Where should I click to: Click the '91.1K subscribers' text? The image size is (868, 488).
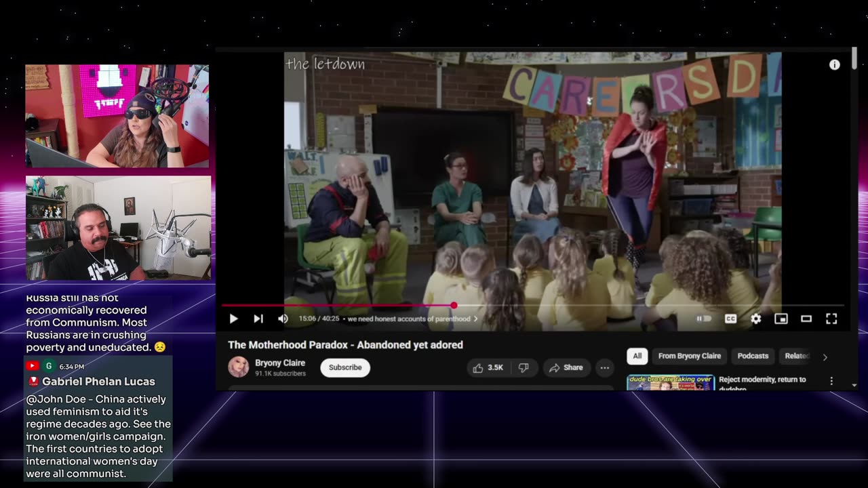point(280,373)
